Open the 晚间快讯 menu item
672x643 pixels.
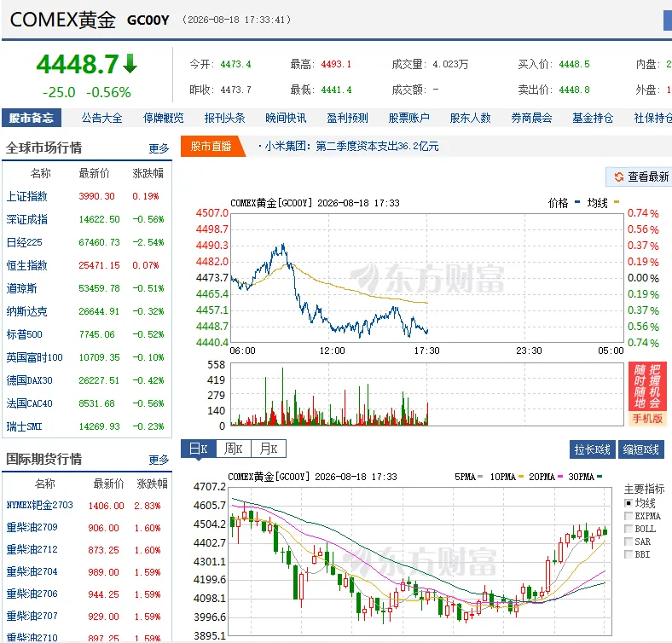[x=286, y=118]
